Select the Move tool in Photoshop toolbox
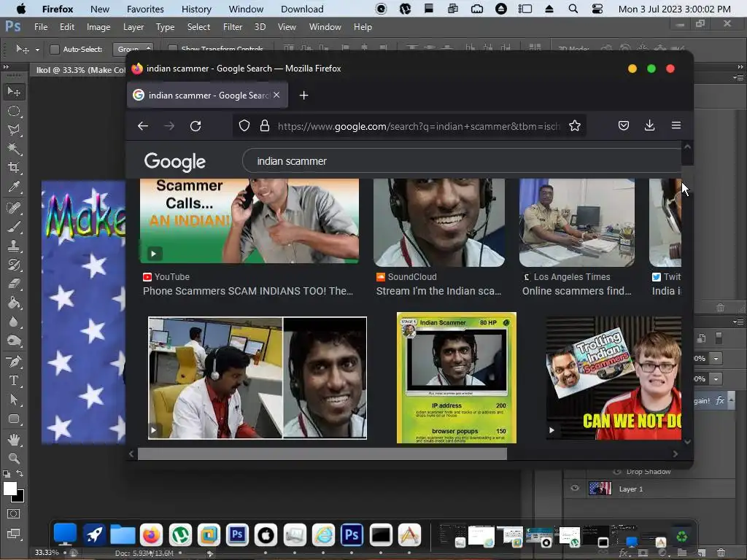 (x=14, y=91)
